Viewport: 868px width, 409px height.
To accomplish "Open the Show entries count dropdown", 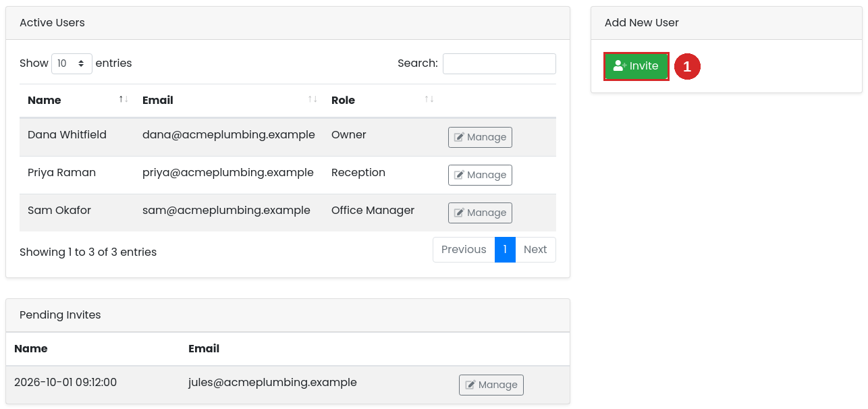I will tap(72, 63).
